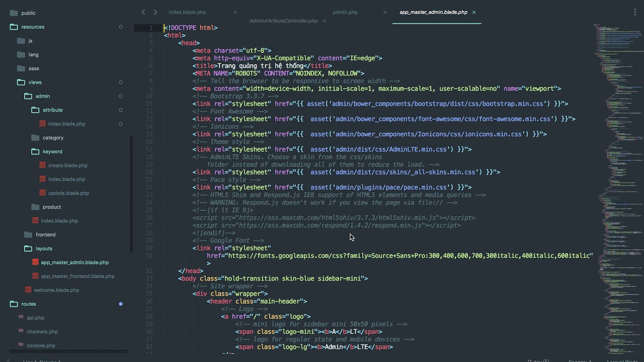Click the sidebar vertical scrollbar
Viewport: 644px width, 362px height.
pos(131,194)
